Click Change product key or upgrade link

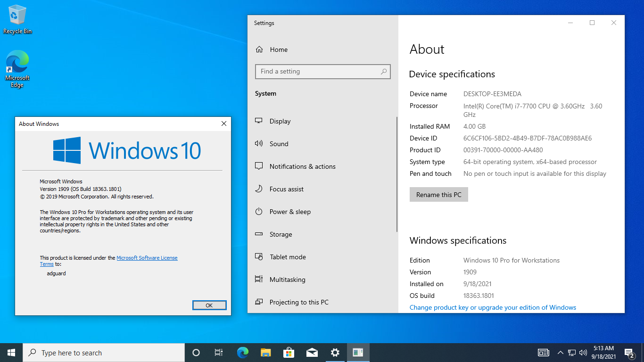click(493, 307)
